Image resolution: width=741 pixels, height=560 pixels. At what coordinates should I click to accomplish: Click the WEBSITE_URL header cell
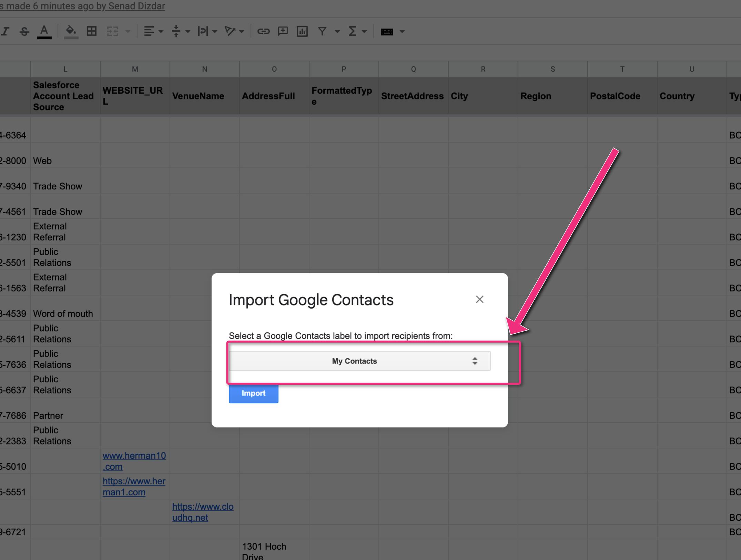pos(135,96)
